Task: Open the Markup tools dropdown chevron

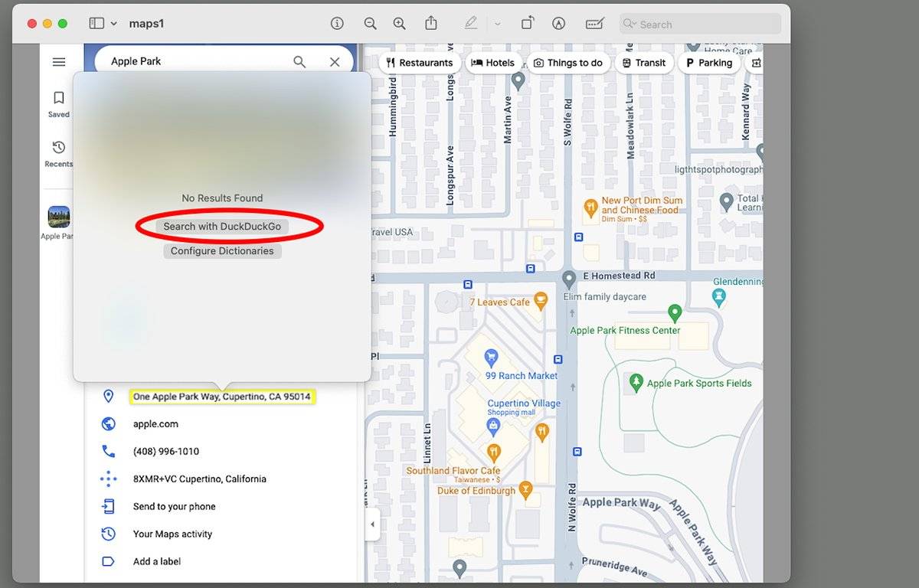Action: (498, 24)
